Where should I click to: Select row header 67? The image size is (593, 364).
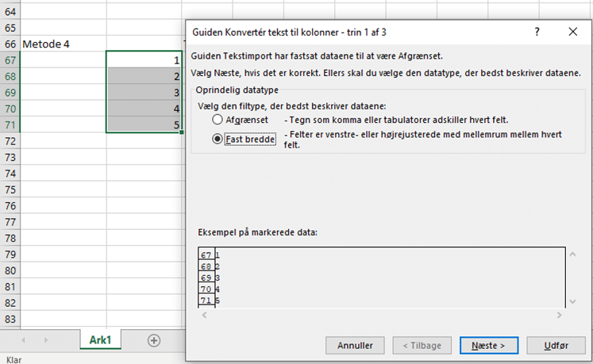(10, 60)
